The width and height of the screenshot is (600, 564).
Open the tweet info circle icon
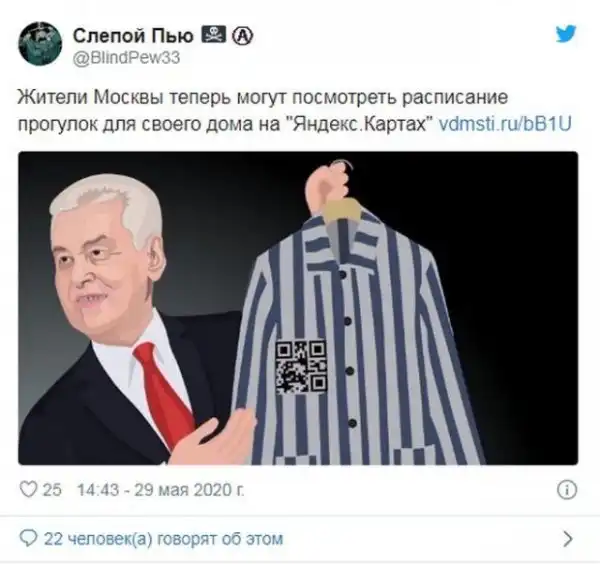(567, 490)
